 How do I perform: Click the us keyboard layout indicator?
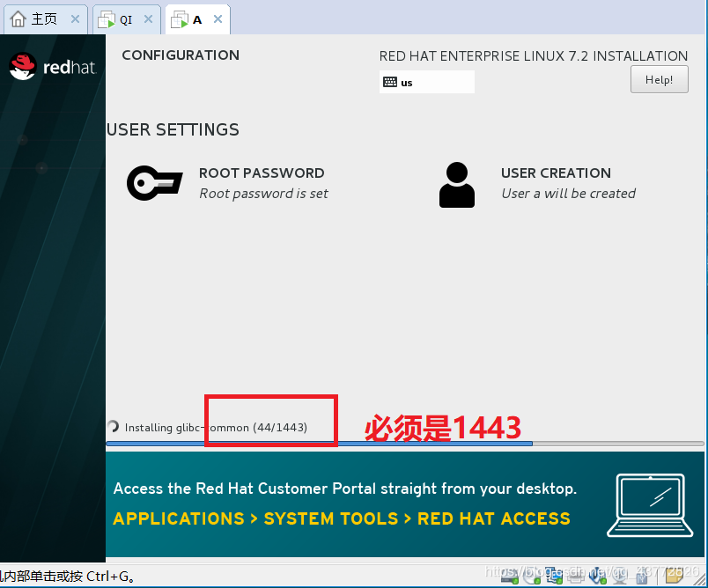click(427, 82)
